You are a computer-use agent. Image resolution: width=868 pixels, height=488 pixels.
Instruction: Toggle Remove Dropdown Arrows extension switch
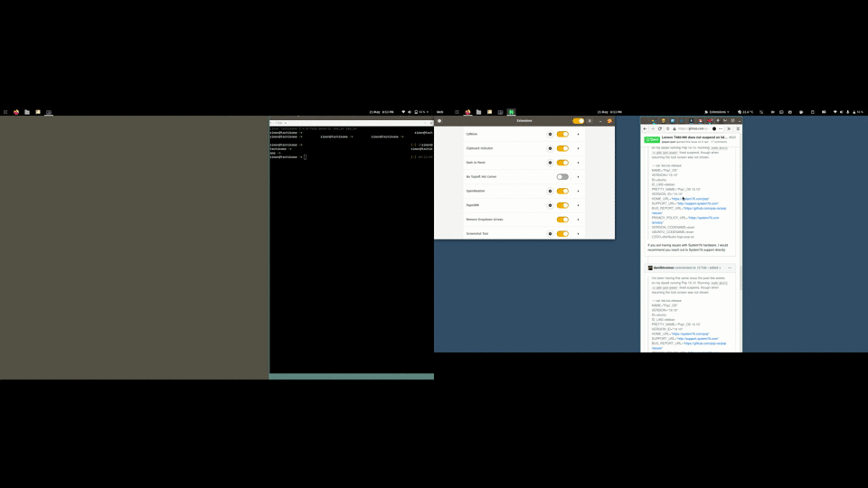point(562,220)
